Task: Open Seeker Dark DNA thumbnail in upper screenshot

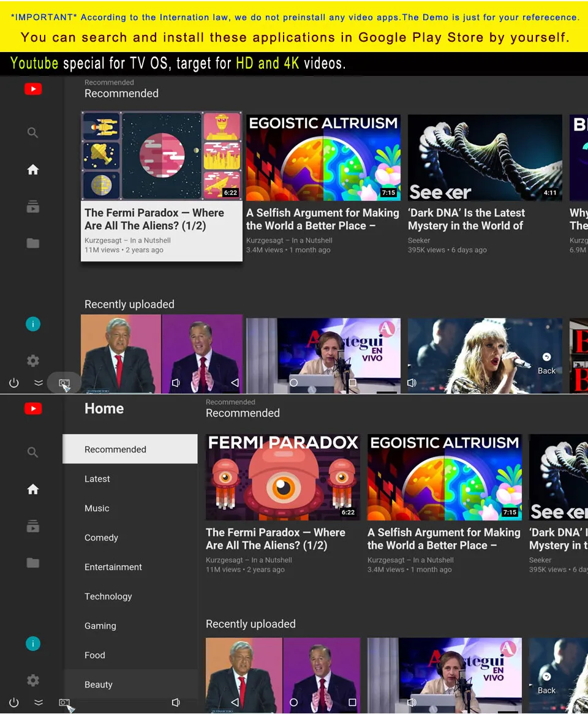Action: [485, 157]
